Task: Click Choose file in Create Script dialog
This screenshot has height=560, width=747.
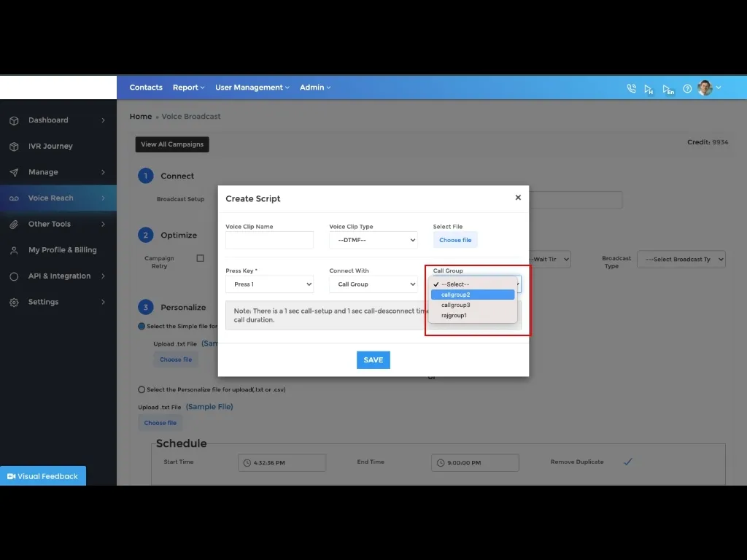Action: [455, 240]
